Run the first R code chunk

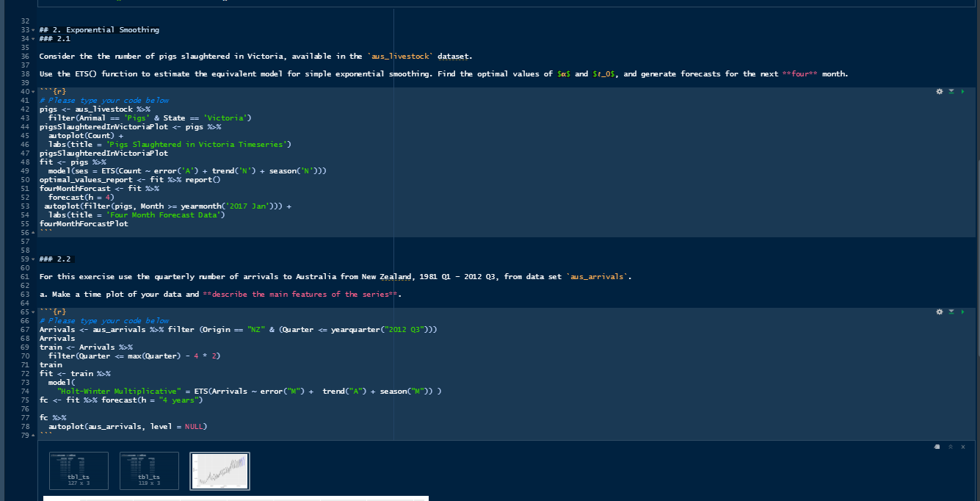click(x=962, y=91)
